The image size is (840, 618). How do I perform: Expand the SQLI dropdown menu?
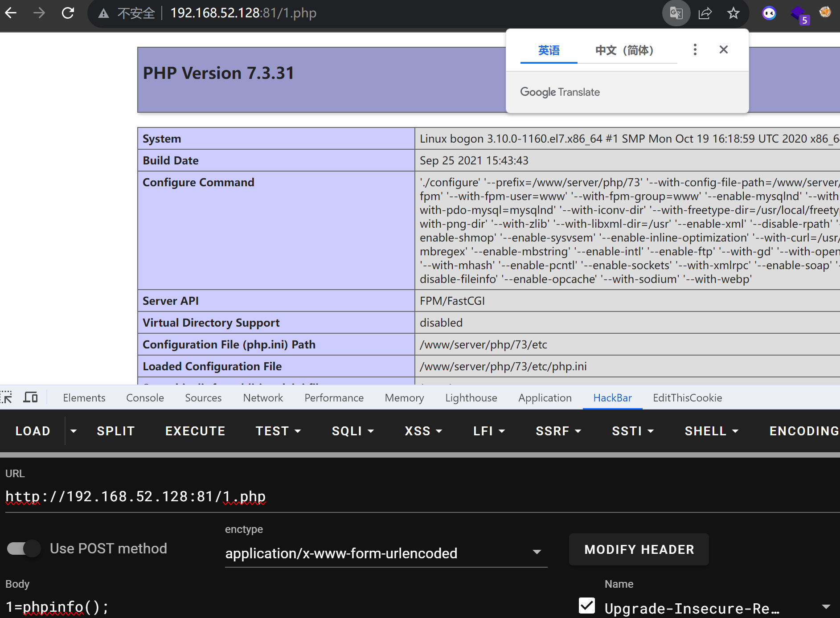click(352, 431)
